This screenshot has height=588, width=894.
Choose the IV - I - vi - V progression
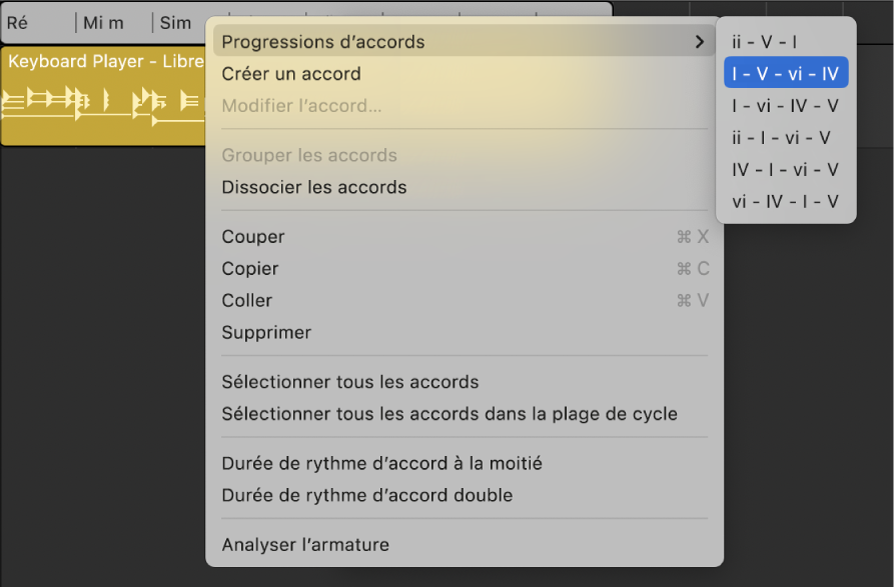coord(786,169)
